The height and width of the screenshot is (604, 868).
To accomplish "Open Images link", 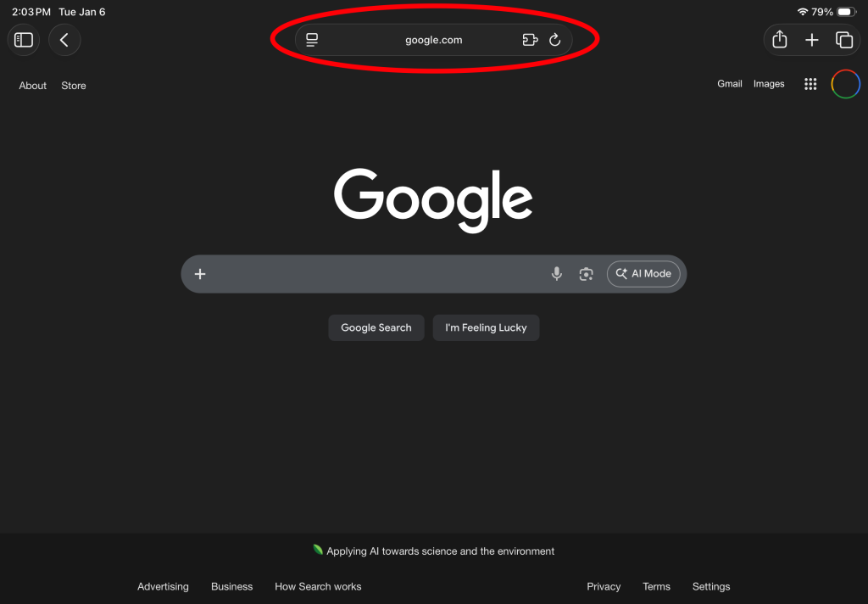I will pyautogui.click(x=768, y=84).
